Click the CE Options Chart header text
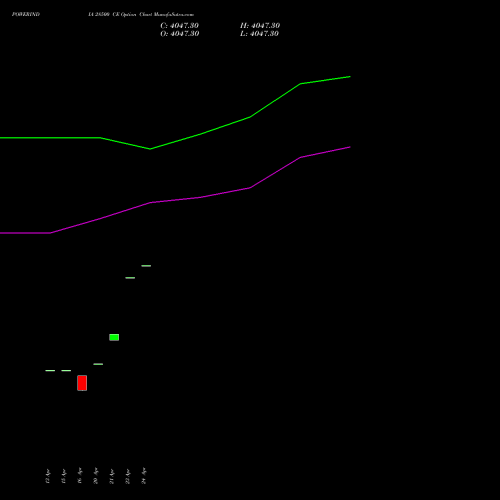This screenshot has width=500, height=500. click(x=141, y=14)
